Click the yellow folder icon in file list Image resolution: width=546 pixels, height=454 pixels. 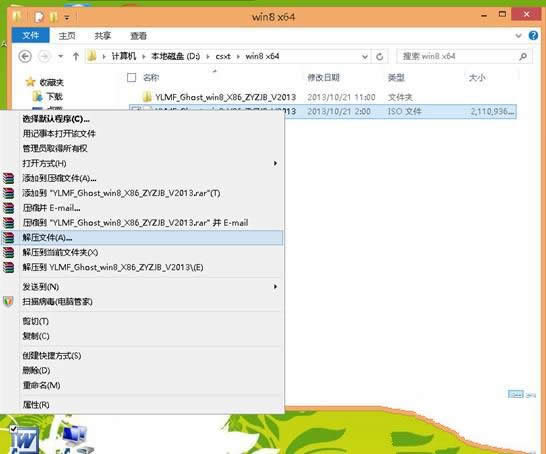pyautogui.click(x=147, y=96)
